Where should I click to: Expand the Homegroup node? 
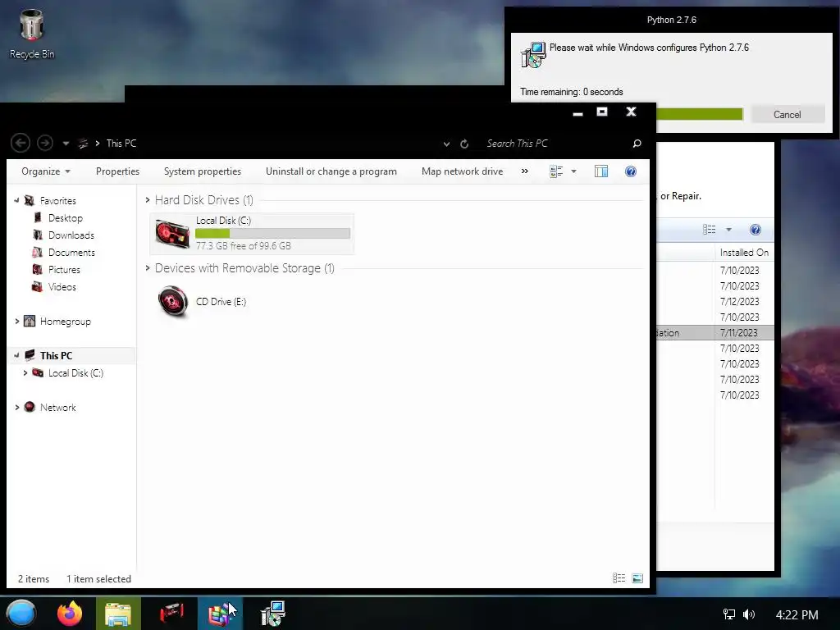[x=16, y=322]
